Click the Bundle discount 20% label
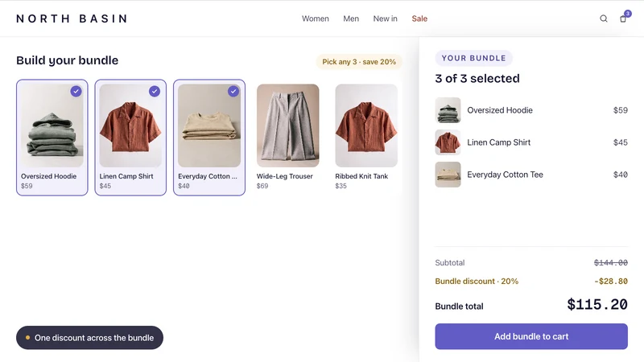The image size is (644, 362). pos(477,281)
